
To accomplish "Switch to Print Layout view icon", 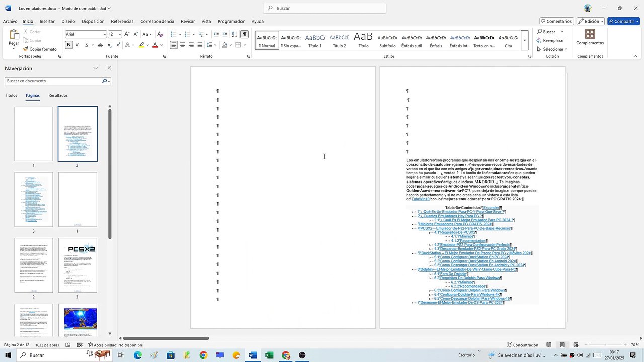I will 562,345.
